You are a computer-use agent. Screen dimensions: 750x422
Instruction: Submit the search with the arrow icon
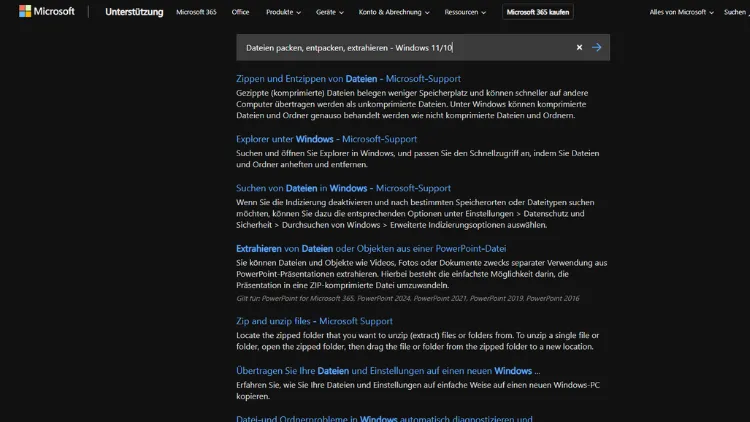[596, 47]
